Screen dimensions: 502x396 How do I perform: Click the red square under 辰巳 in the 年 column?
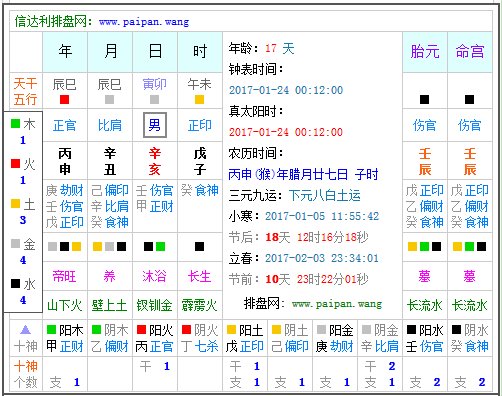coord(64,99)
